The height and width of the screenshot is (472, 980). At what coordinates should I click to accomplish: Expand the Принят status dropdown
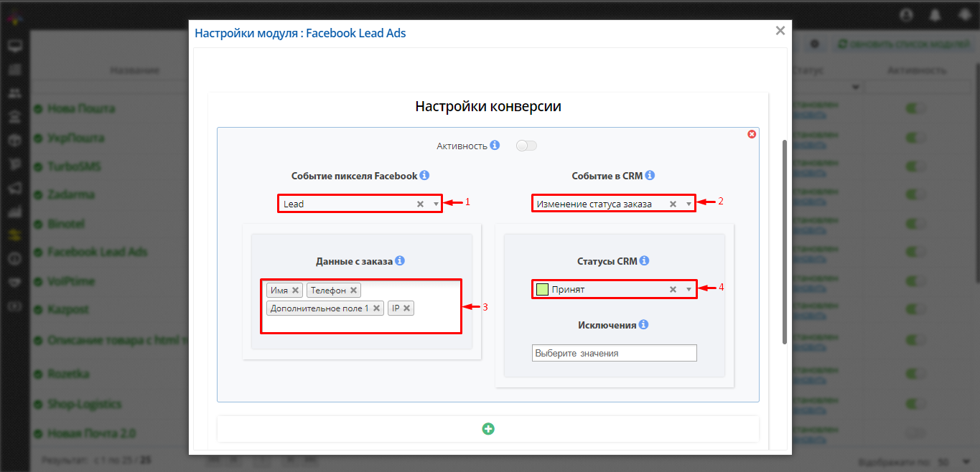click(x=689, y=290)
